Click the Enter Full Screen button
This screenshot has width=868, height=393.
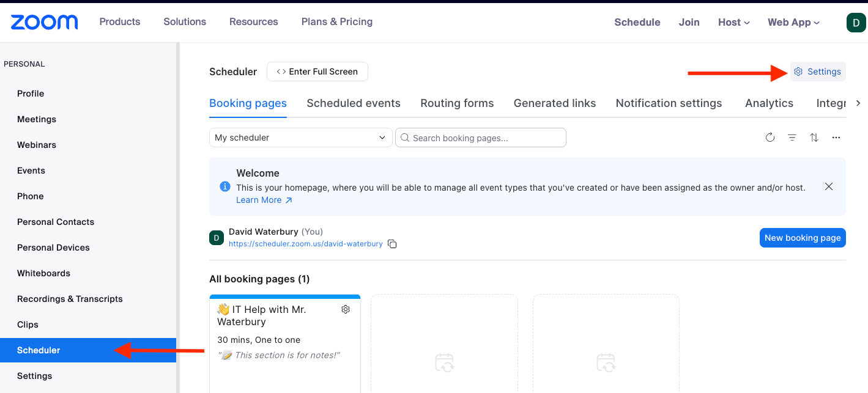pyautogui.click(x=317, y=72)
